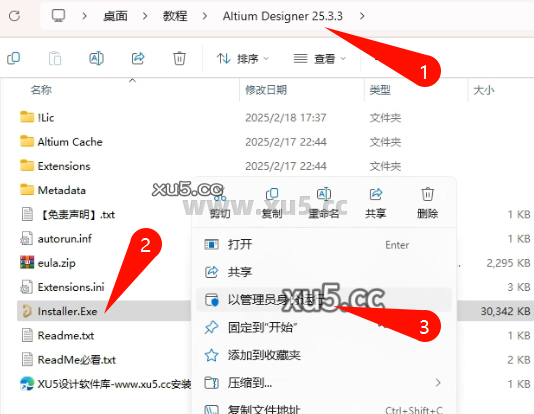Click the Extensions.ini file icon
534x414 pixels.
(x=27, y=287)
